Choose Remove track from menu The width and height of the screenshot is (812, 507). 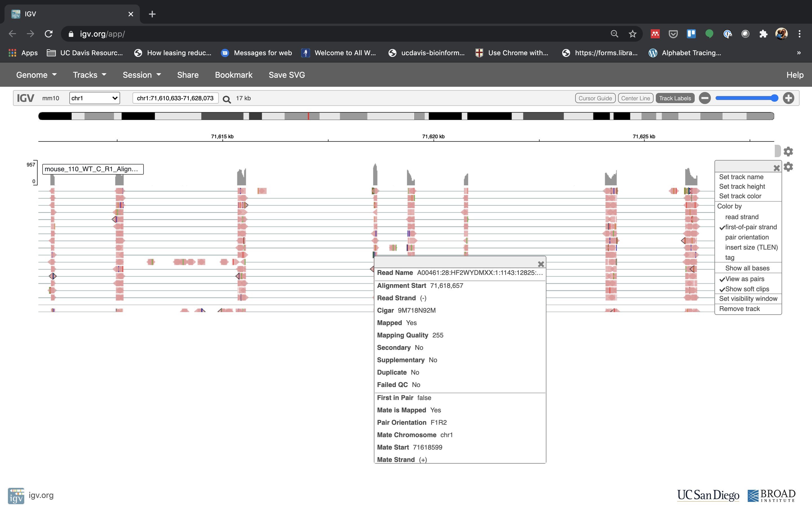coord(739,309)
